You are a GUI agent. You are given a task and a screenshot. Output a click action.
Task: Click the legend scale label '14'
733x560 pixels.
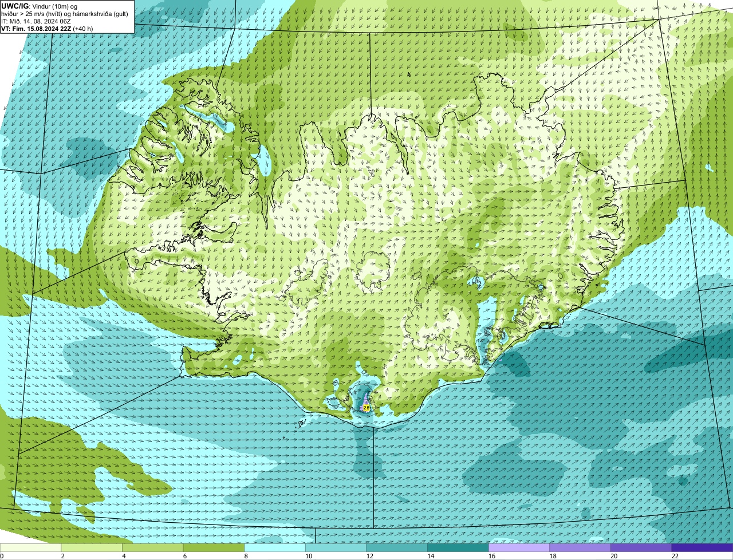431,556
